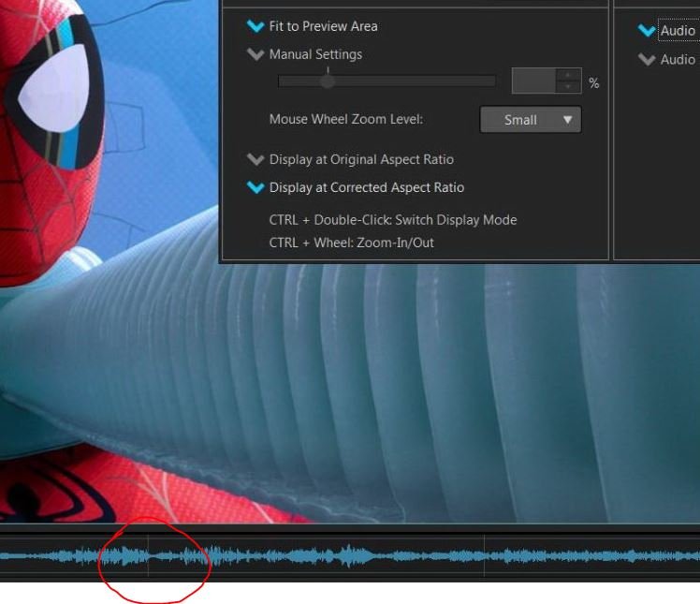The height and width of the screenshot is (604, 700).
Task: Increase zoom percent with up arrow
Action: (568, 75)
